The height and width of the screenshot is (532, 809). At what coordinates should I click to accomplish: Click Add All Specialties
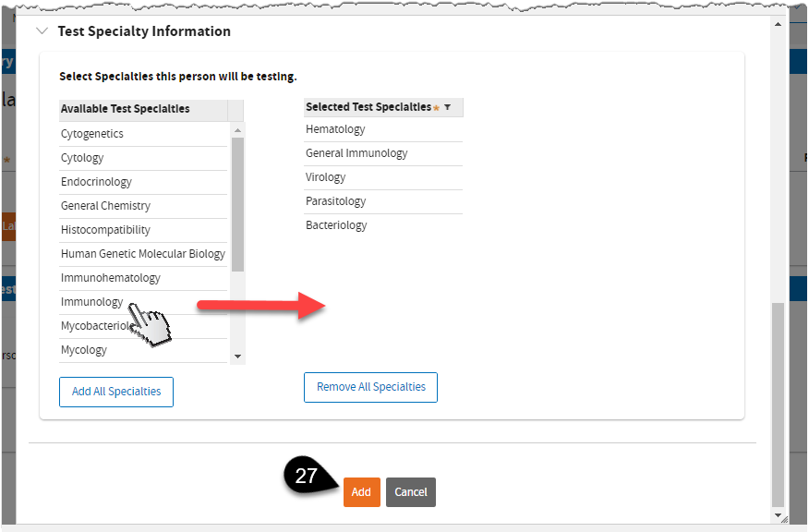[x=116, y=392]
